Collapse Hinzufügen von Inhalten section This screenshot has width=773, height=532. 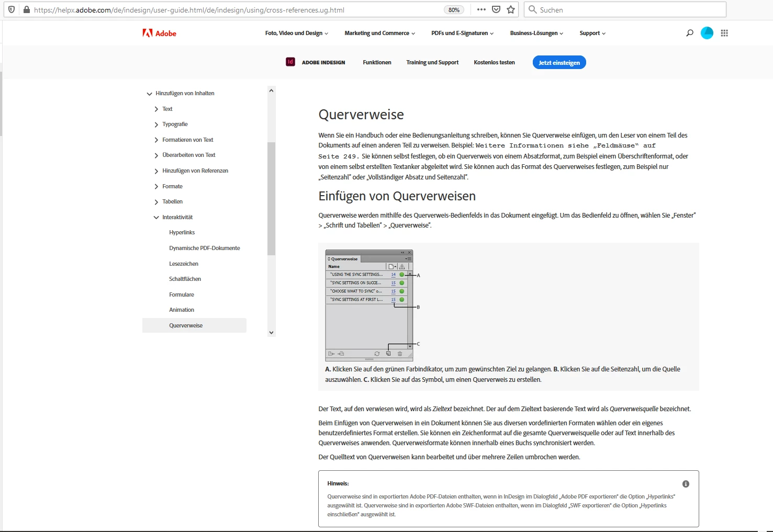point(149,94)
